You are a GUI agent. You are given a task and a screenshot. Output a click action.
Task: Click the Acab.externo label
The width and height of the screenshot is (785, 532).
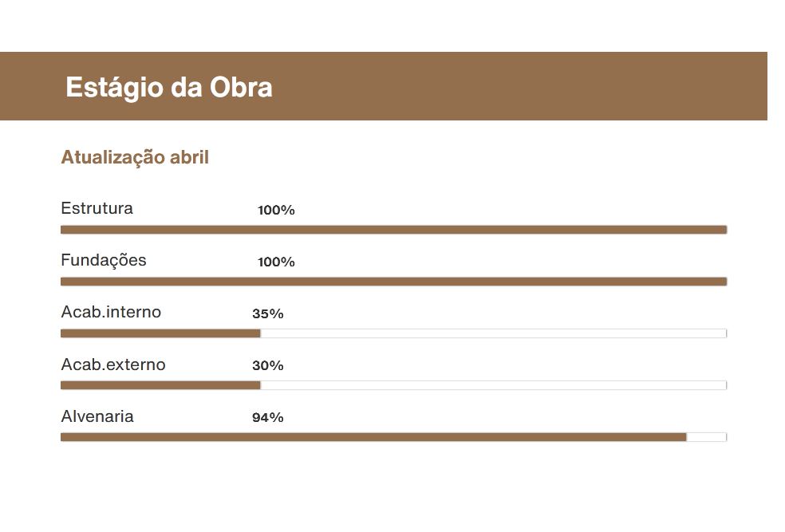click(113, 365)
